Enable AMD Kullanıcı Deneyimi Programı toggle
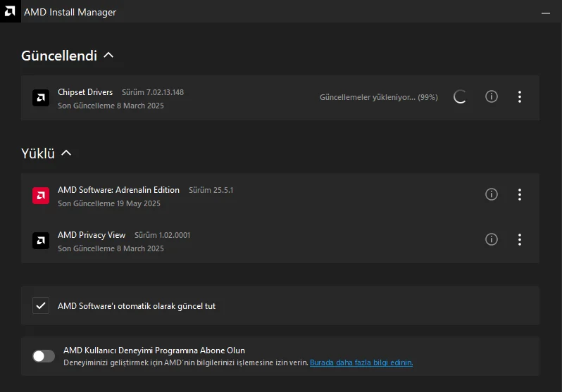The width and height of the screenshot is (562, 392). (44, 356)
